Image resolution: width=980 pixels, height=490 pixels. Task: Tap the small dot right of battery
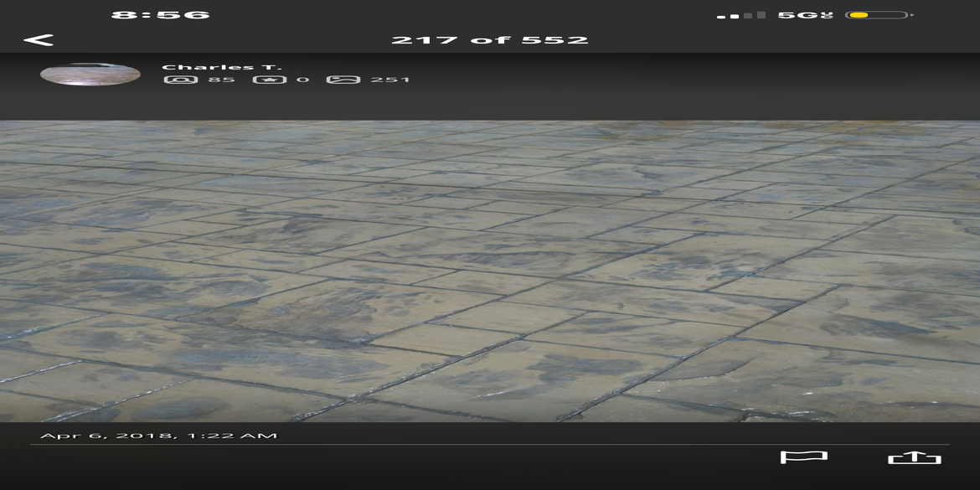[x=912, y=15]
